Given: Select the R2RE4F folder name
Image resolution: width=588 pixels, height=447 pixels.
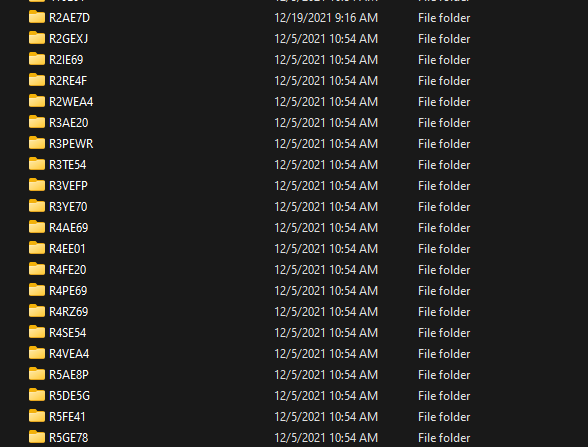Looking at the screenshot, I should (x=68, y=81).
